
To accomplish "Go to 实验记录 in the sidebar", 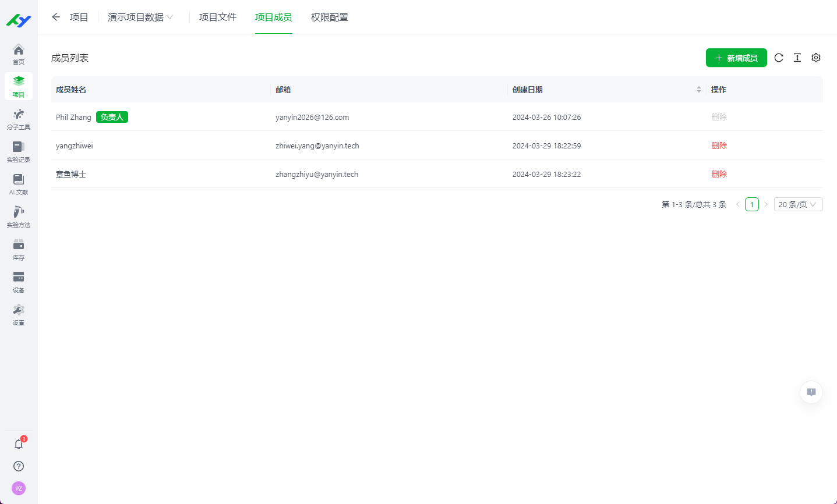I will [19, 151].
